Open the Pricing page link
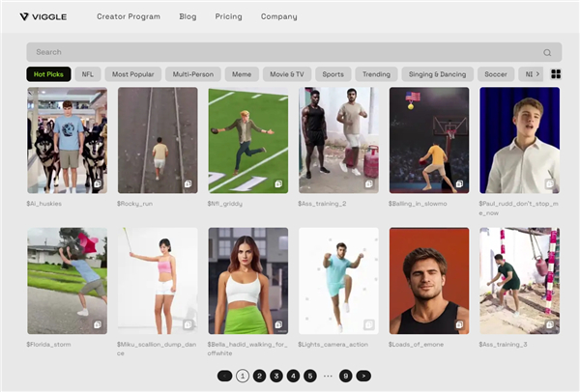The height and width of the screenshot is (392, 580). click(x=228, y=16)
